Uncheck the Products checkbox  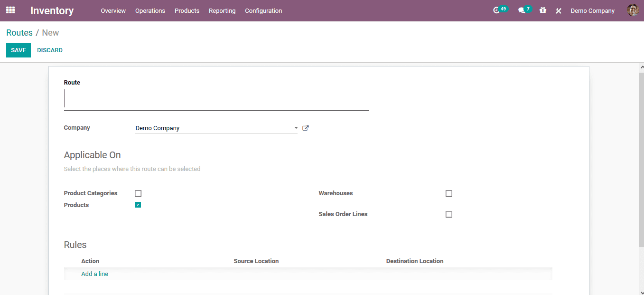click(138, 205)
